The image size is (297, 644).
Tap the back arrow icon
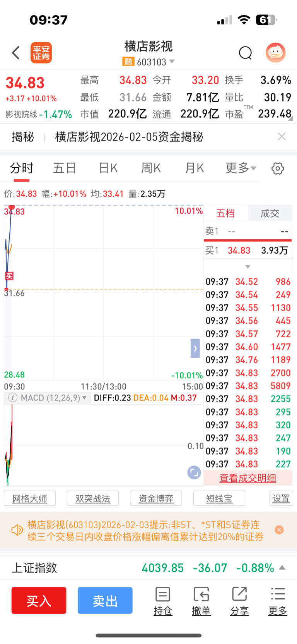pos(16,53)
